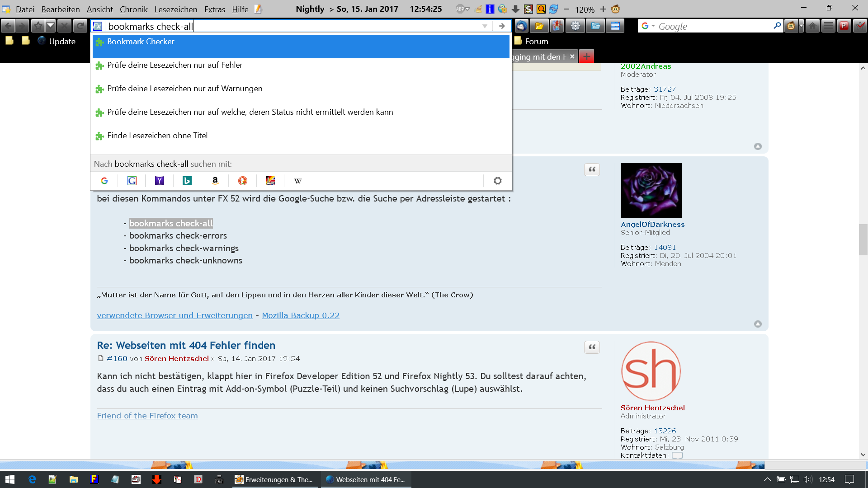Screen dimensions: 868x488
Task: Search with the Wikipedia engine icon
Action: pyautogui.click(x=298, y=181)
